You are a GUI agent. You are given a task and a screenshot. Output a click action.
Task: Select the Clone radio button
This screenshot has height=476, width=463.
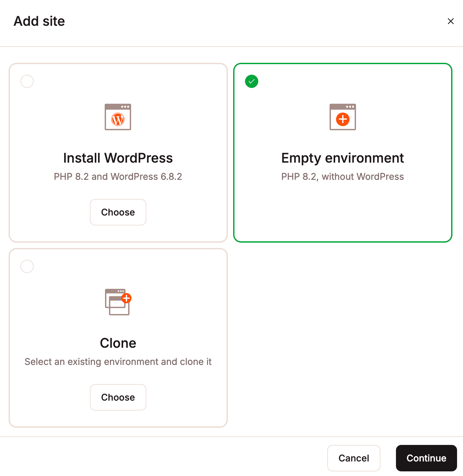click(x=27, y=266)
